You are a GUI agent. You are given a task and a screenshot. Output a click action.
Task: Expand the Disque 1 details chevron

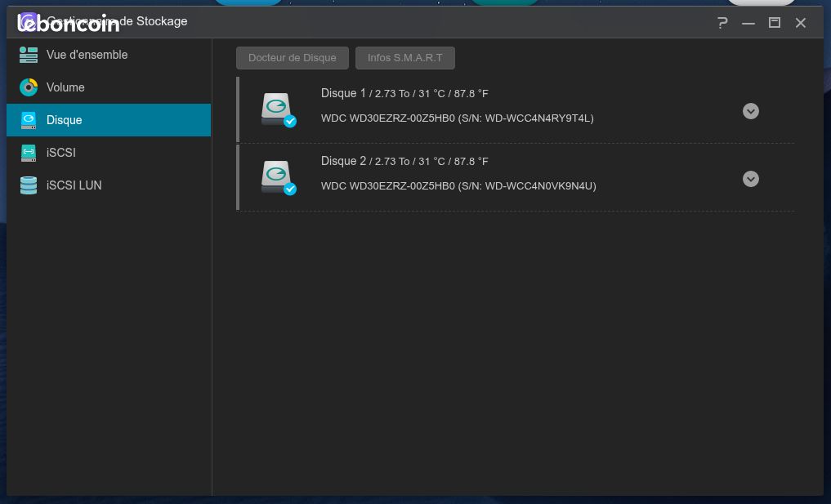point(750,111)
